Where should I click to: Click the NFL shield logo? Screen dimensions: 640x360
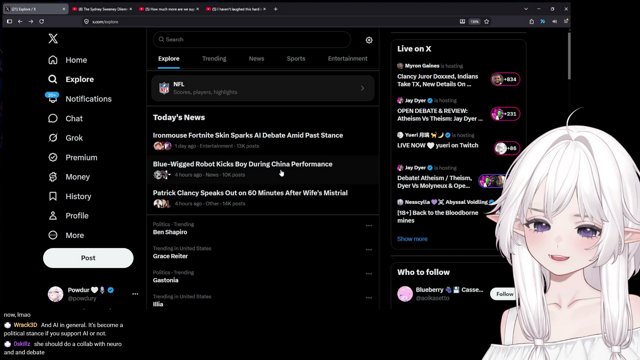(x=164, y=88)
